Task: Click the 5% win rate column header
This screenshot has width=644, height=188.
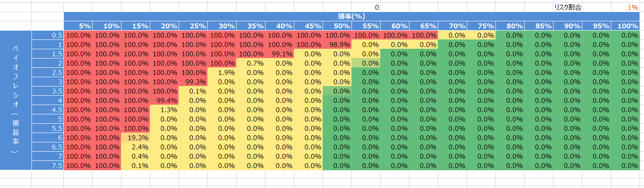Action: point(78,26)
